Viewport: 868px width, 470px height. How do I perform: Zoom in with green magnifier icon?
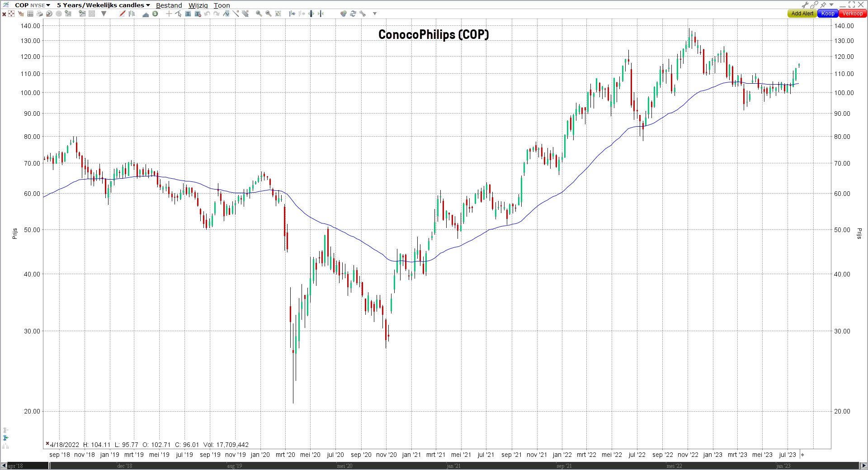click(259, 14)
